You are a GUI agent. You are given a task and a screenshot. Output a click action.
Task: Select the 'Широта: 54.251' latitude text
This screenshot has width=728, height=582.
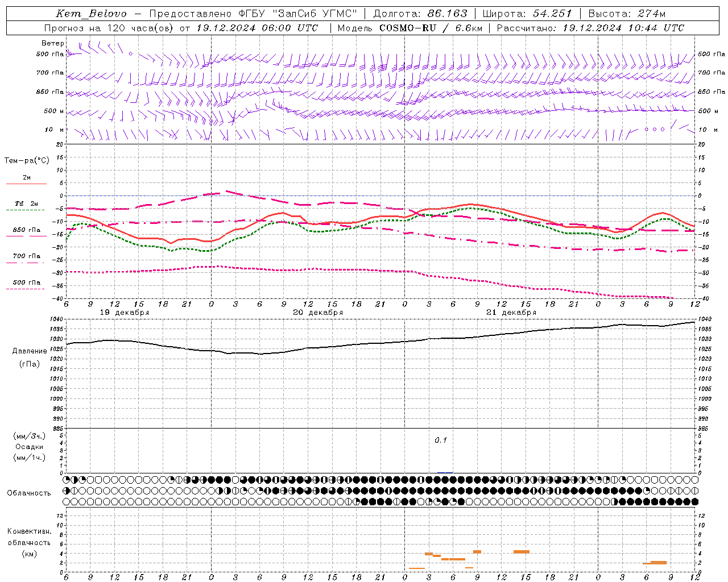point(527,14)
